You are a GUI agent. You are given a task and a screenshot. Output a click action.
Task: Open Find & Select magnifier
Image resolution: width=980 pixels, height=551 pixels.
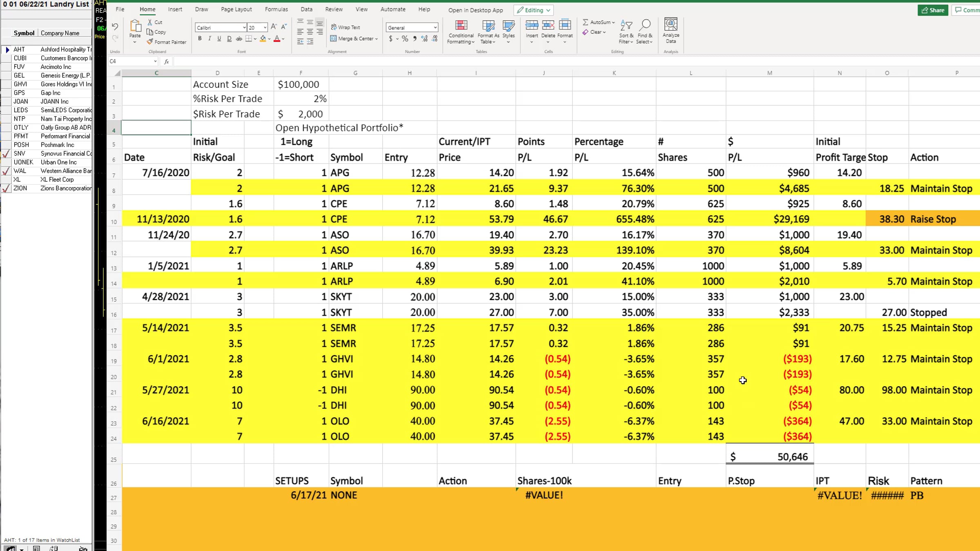click(645, 32)
